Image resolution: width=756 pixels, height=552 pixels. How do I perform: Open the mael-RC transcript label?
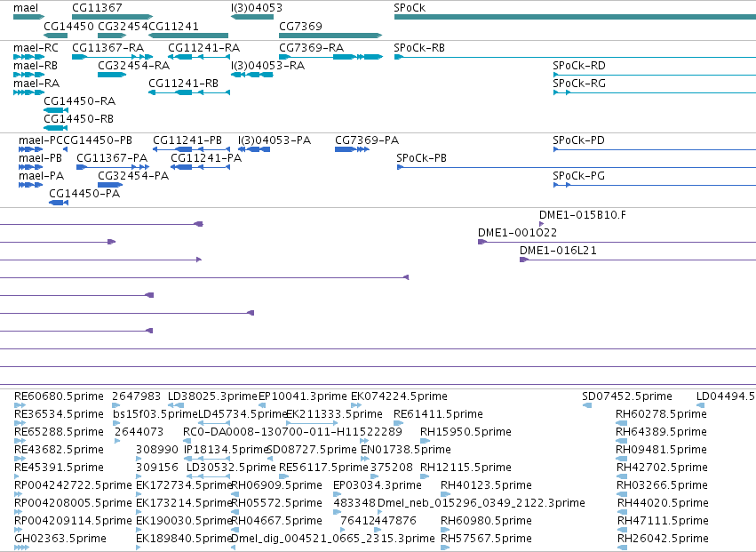(x=36, y=48)
